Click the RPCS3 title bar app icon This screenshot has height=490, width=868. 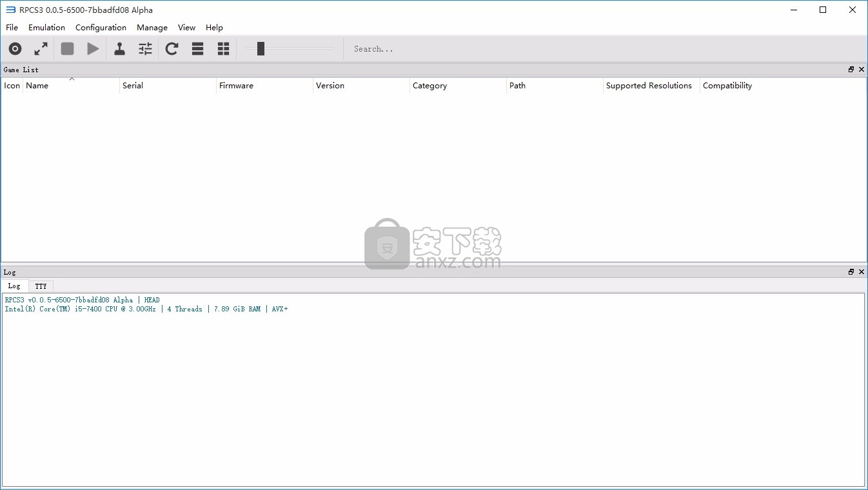pyautogui.click(x=10, y=10)
